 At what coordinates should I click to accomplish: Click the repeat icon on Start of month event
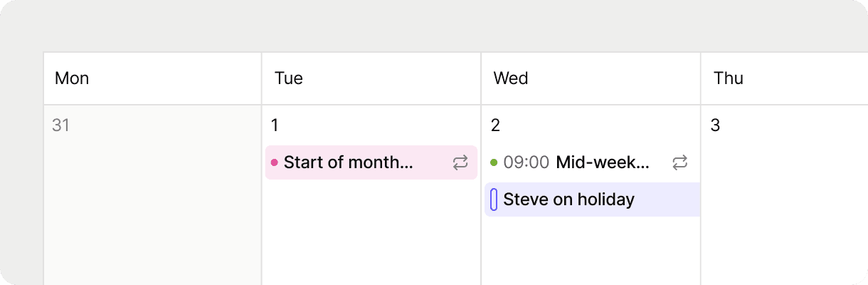click(x=460, y=163)
